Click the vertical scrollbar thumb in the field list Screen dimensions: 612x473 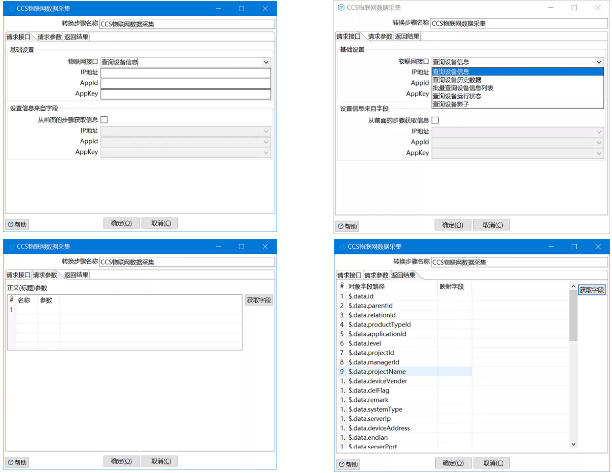572,315
